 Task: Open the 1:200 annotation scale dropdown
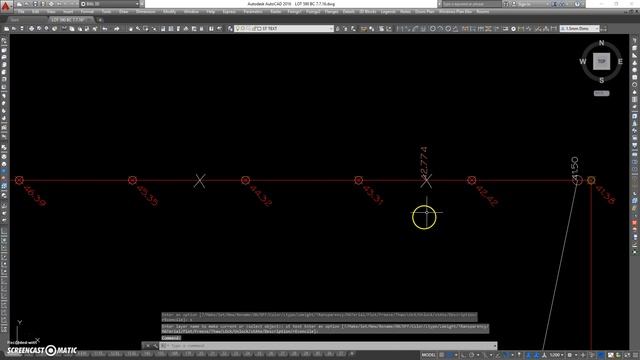556,355
